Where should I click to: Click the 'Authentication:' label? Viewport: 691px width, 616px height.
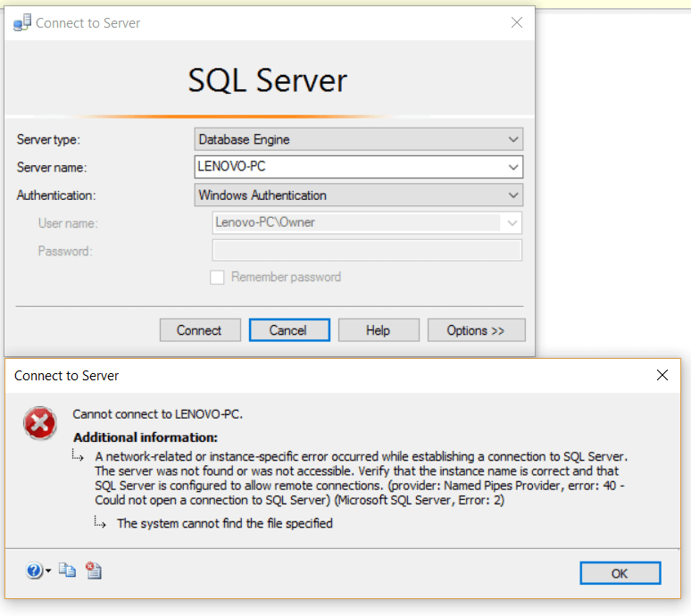coord(56,196)
